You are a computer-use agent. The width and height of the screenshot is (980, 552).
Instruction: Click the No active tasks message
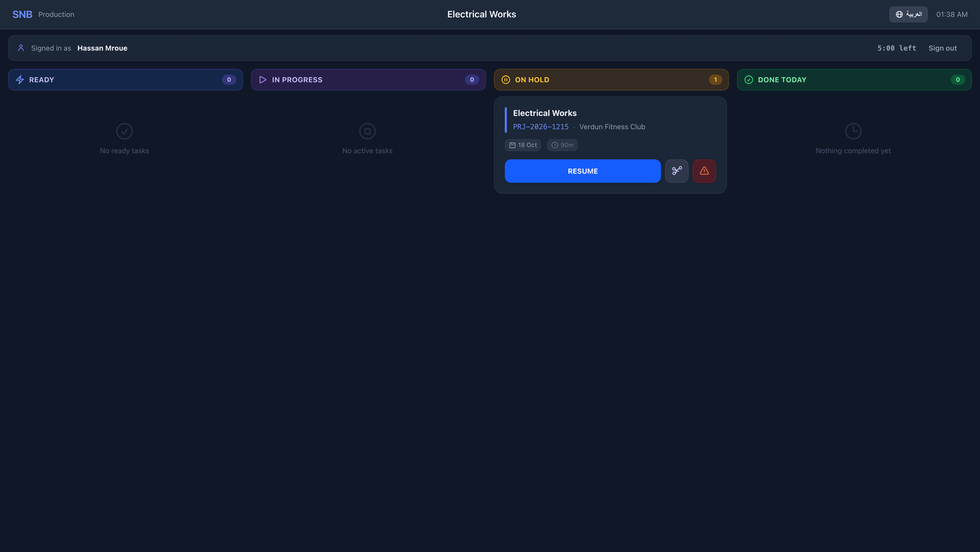tap(367, 151)
